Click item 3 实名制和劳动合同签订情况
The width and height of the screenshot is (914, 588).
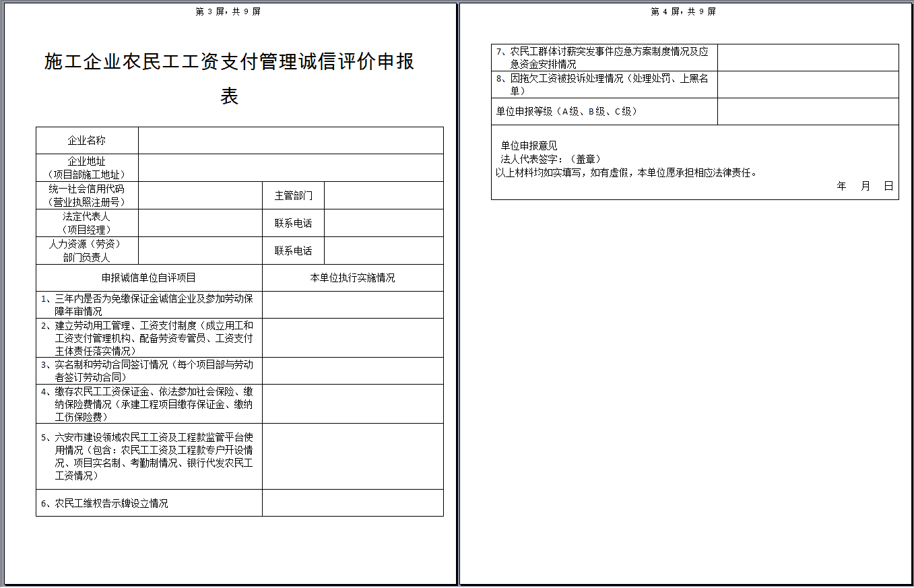(x=149, y=371)
